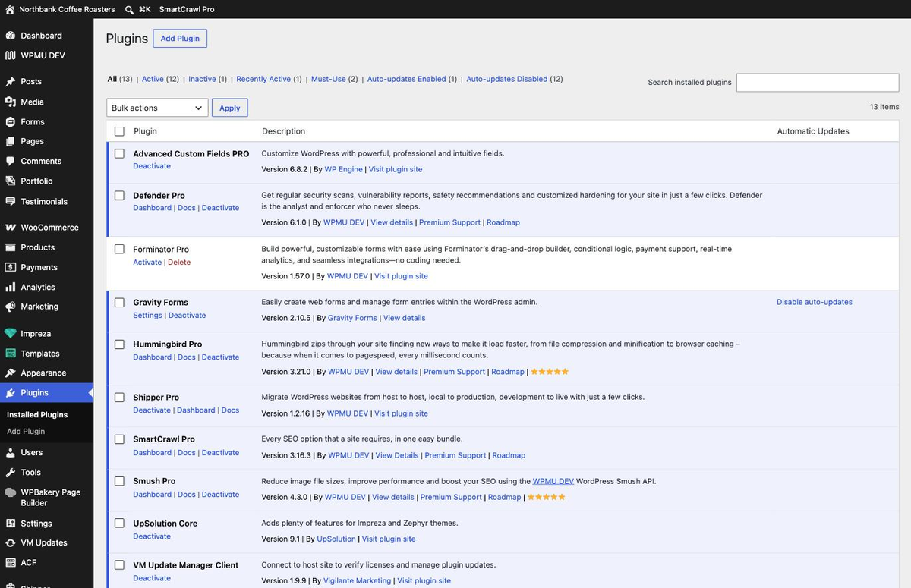Open Defender Pro Roadmap link

(x=503, y=222)
